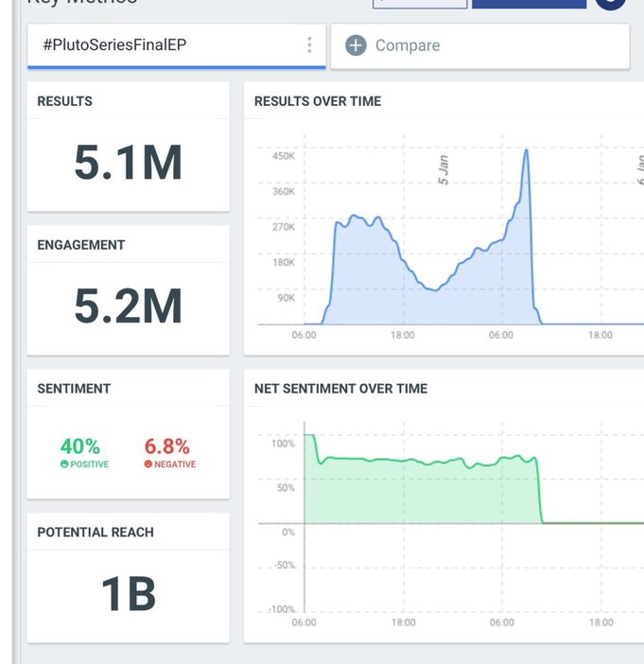
Task: Click the first 18:00 tick under results chart
Action: (403, 336)
